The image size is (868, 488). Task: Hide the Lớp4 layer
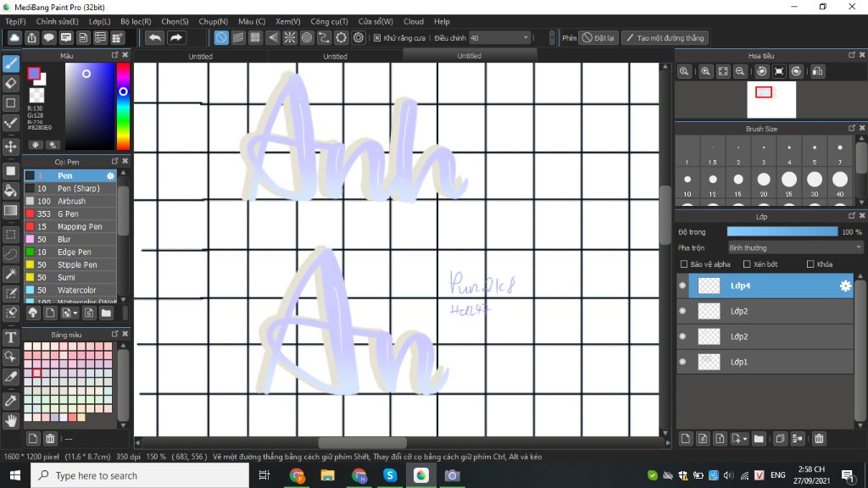click(x=682, y=286)
